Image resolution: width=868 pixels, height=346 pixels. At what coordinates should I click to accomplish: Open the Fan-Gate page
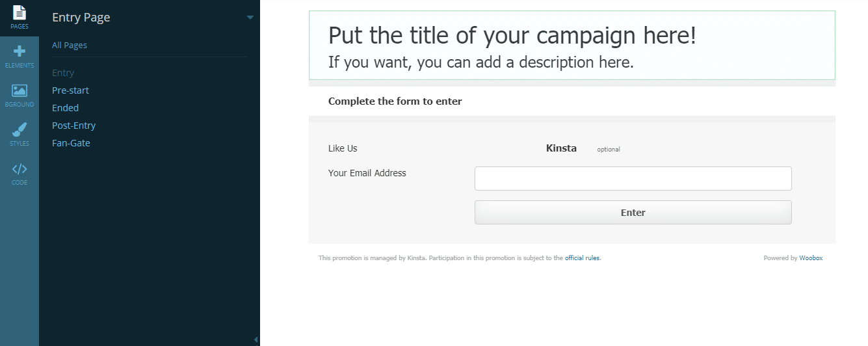click(x=71, y=143)
